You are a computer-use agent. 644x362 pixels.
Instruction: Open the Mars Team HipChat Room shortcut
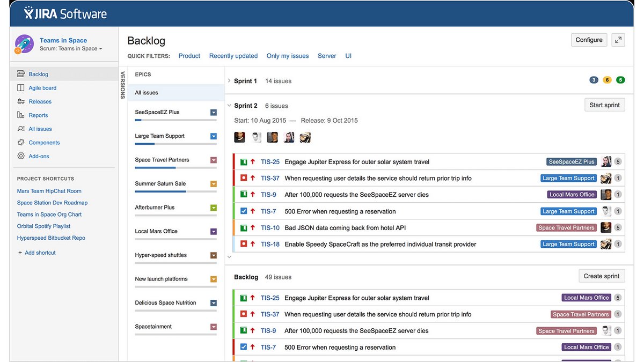(x=49, y=191)
